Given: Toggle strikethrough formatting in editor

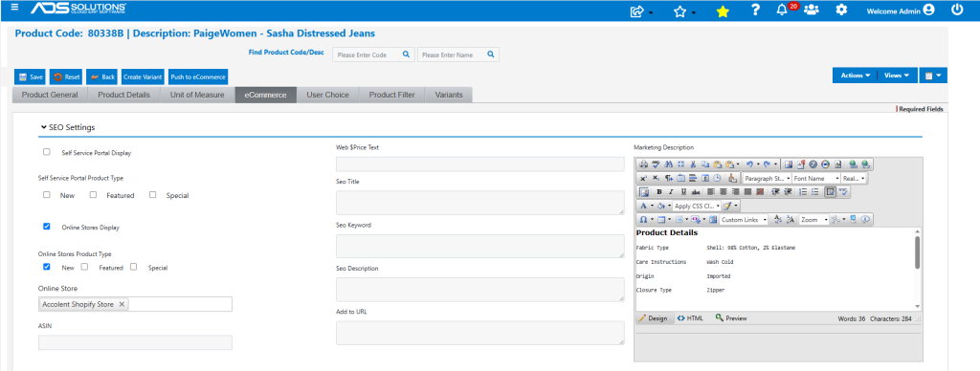Looking at the screenshot, I should pos(696,192).
